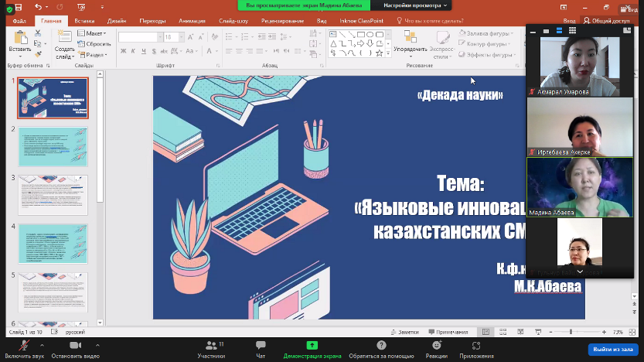
Task: Open Упорядочить arrange dropdown
Action: 410,49
